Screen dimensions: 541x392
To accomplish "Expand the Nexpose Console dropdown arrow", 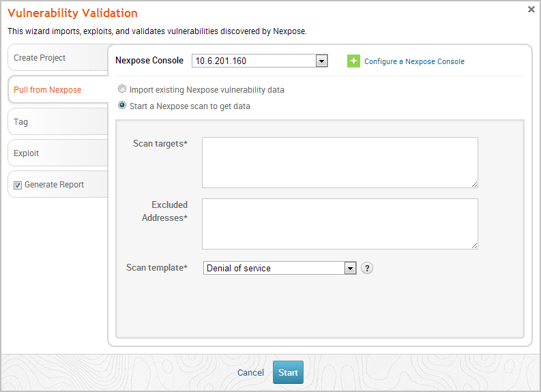I will (x=322, y=61).
